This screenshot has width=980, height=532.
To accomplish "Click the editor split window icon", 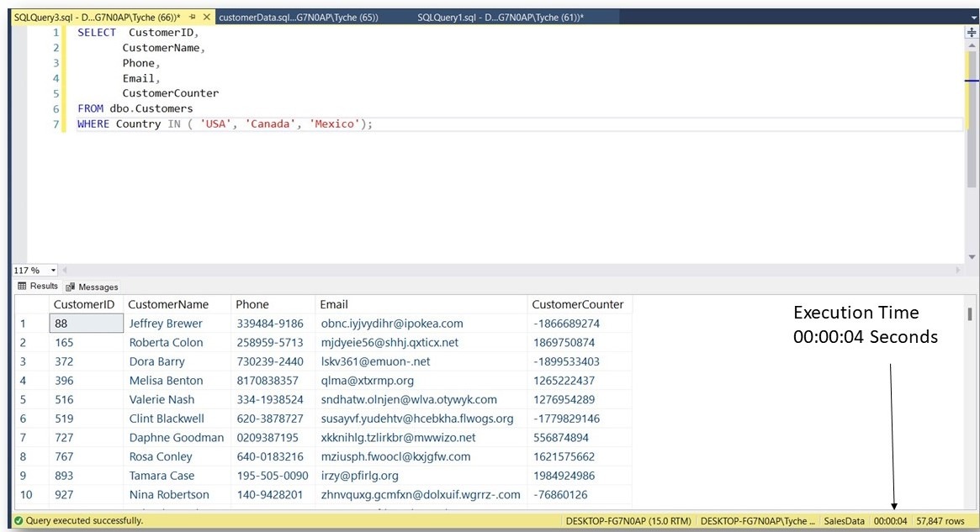I will tap(972, 33).
